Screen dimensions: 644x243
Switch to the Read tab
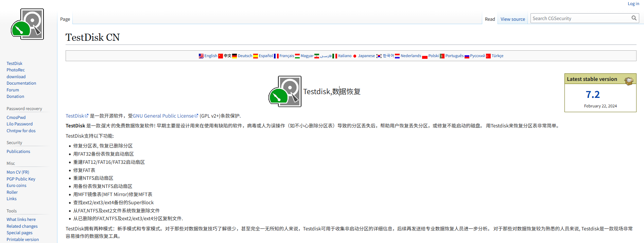click(x=490, y=19)
